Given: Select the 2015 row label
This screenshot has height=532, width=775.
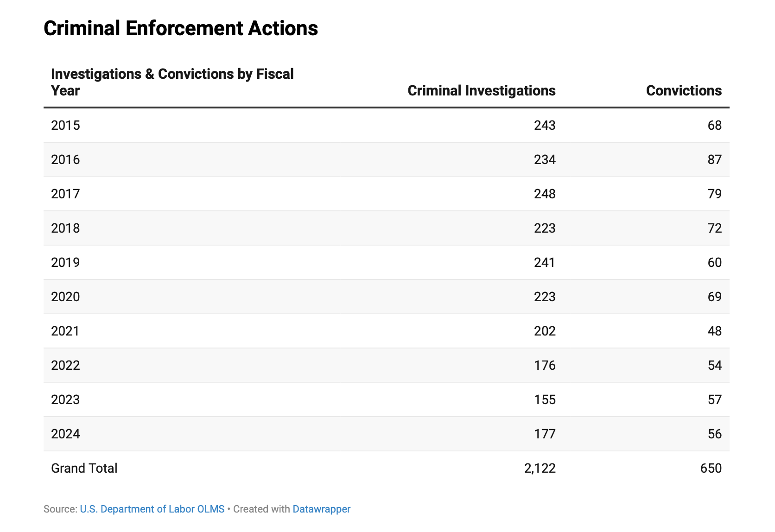Looking at the screenshot, I should click(65, 126).
